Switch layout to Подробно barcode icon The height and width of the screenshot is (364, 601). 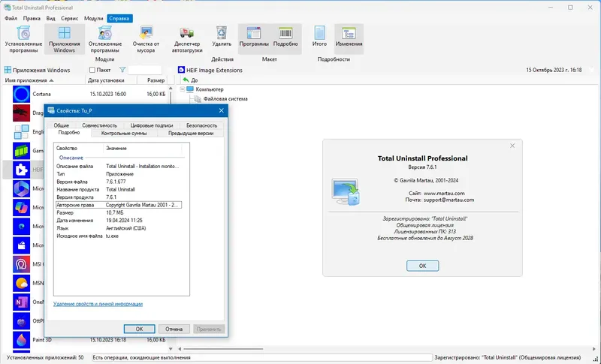pos(285,33)
